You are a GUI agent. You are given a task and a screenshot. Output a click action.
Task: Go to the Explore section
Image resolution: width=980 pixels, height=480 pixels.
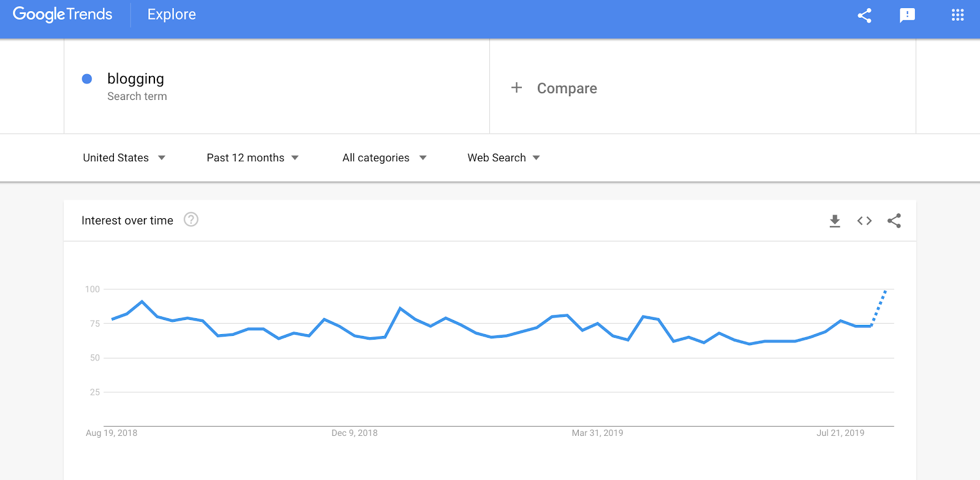click(x=171, y=14)
